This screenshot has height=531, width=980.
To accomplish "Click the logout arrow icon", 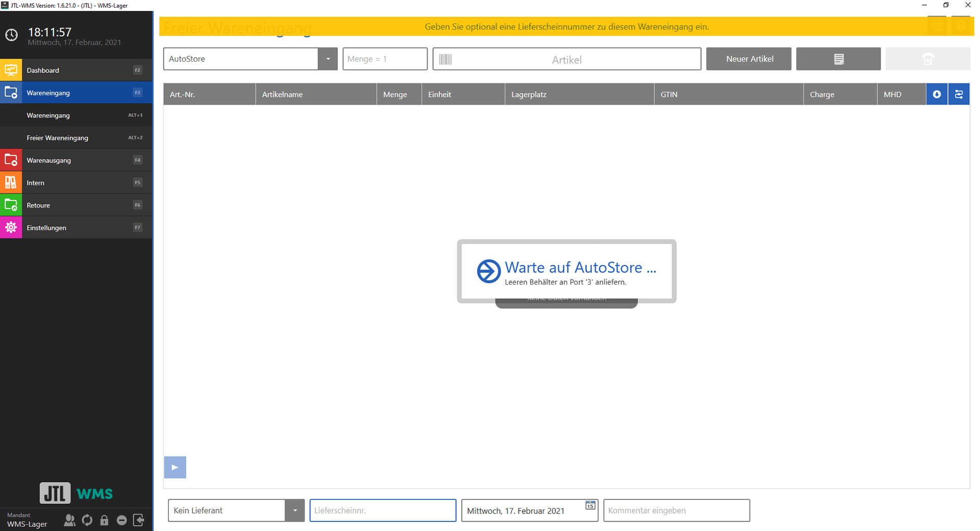I will pyautogui.click(x=138, y=520).
